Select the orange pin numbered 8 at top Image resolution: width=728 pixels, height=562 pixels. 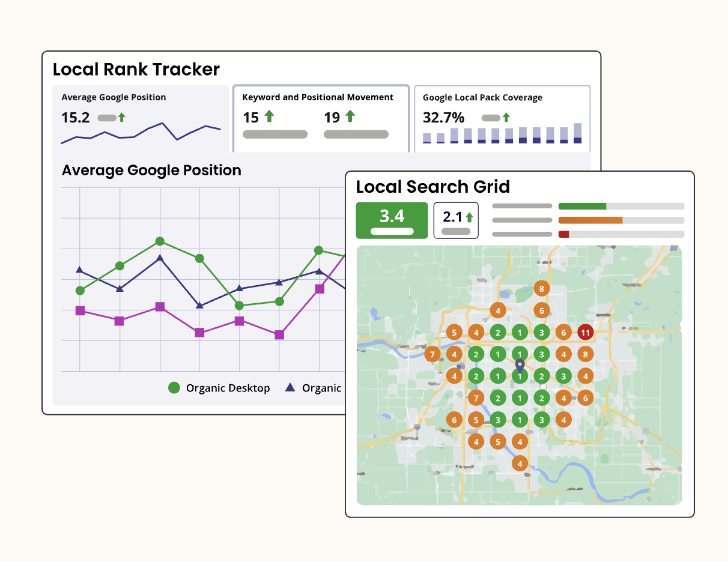(541, 288)
